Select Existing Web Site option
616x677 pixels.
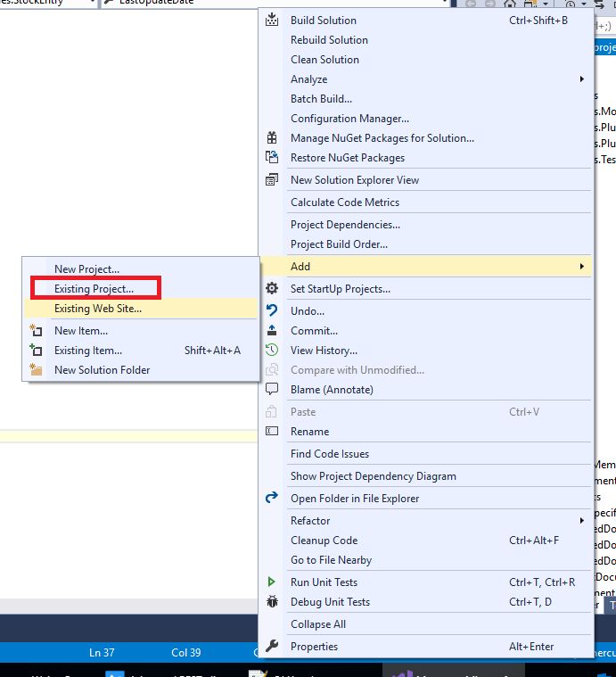(98, 309)
